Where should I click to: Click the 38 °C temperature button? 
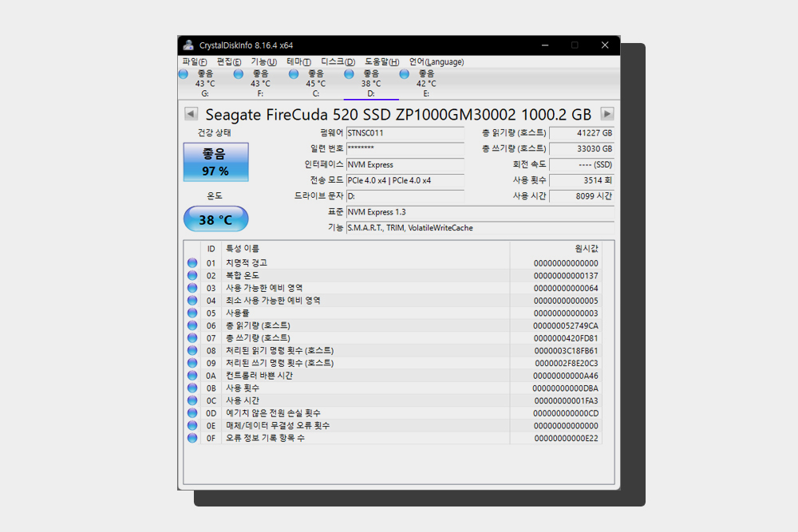tap(215, 219)
